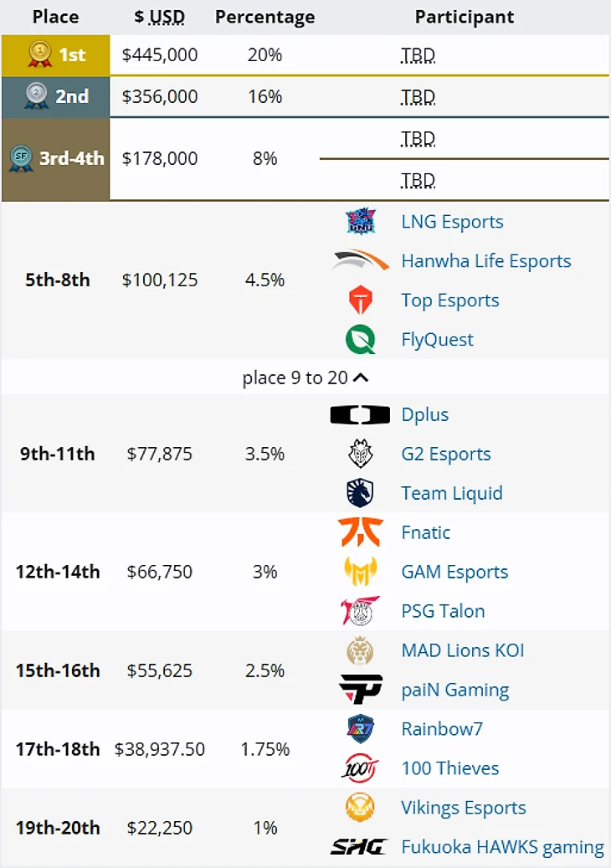611x868 pixels.
Task: Open the Fukuoka HAWKS gaming link
Action: click(502, 847)
